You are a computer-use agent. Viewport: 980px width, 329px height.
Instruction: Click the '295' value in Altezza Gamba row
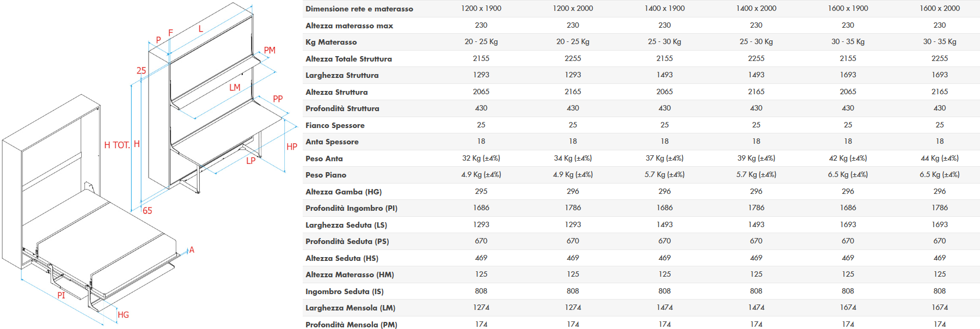click(481, 192)
